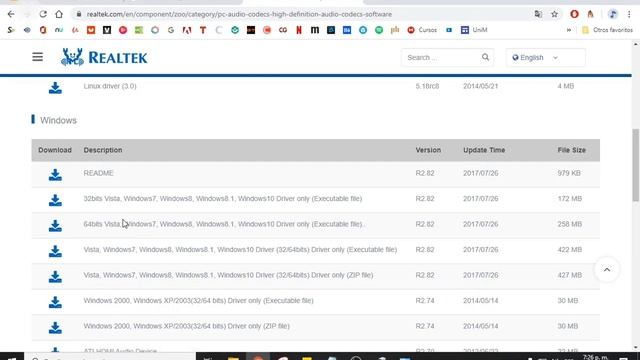
Task: Click the File Size column header
Action: point(571,150)
